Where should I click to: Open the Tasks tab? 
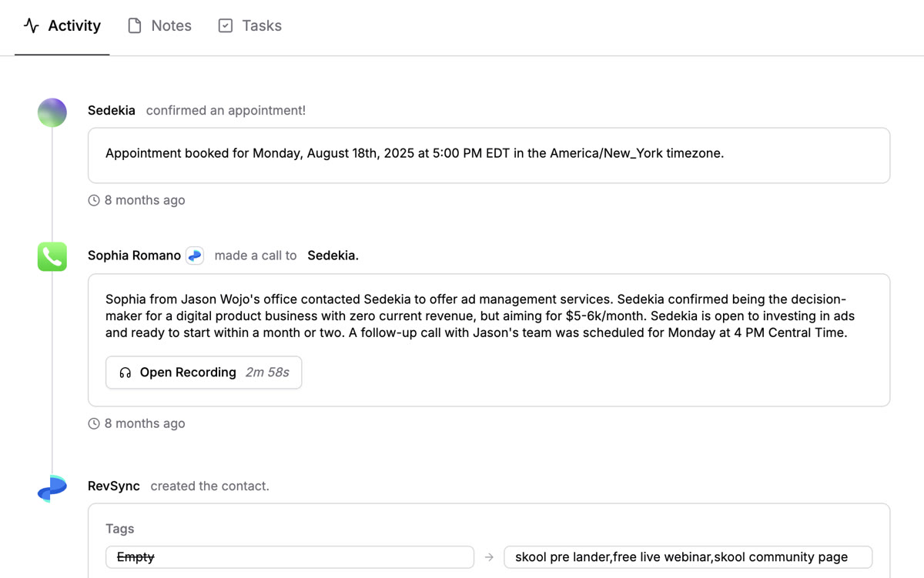(263, 25)
